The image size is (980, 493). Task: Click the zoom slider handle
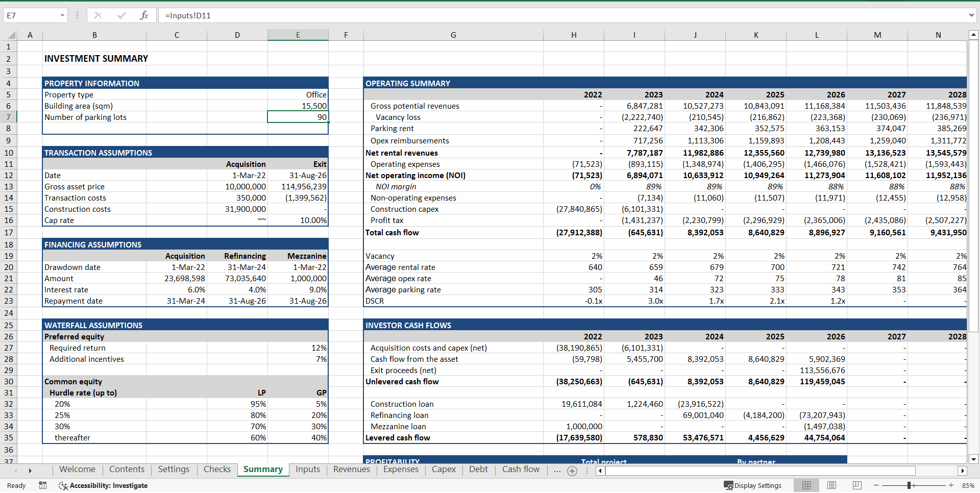point(910,485)
